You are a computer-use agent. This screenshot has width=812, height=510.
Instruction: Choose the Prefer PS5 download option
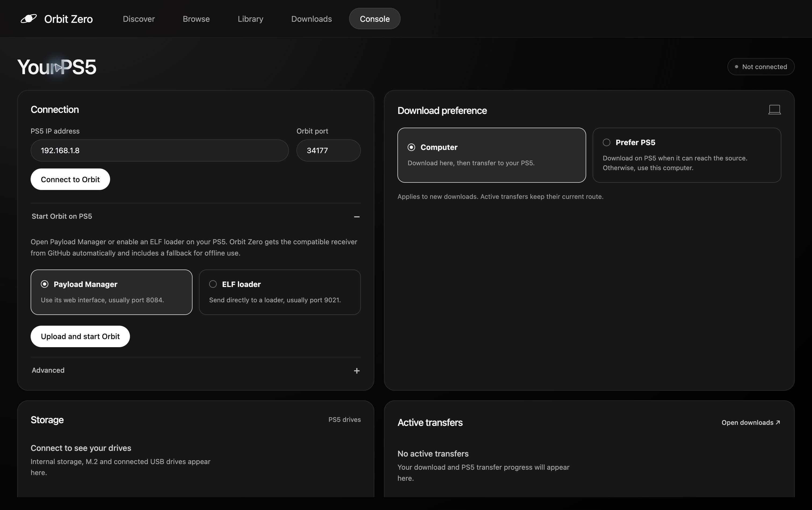tap(687, 155)
